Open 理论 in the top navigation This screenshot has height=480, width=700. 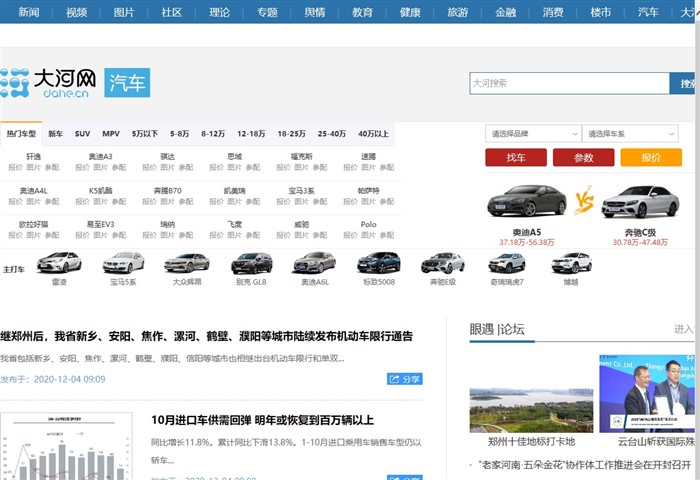click(220, 12)
